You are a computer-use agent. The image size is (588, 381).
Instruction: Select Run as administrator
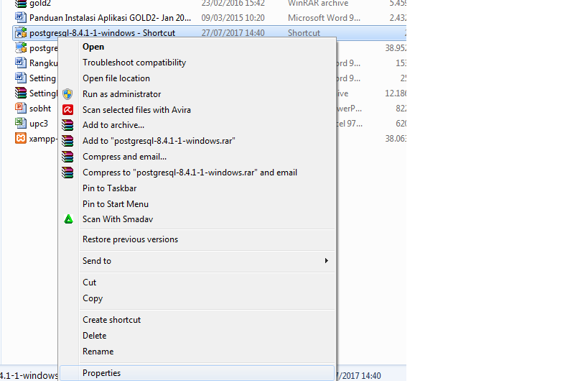point(197,94)
